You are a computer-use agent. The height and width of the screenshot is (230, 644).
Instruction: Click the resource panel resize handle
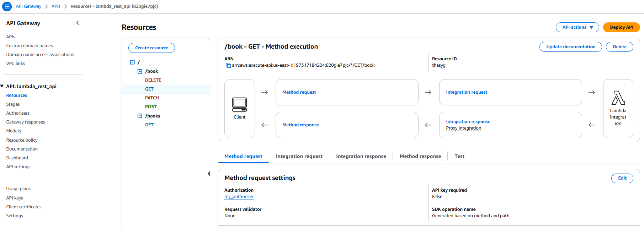(x=209, y=174)
